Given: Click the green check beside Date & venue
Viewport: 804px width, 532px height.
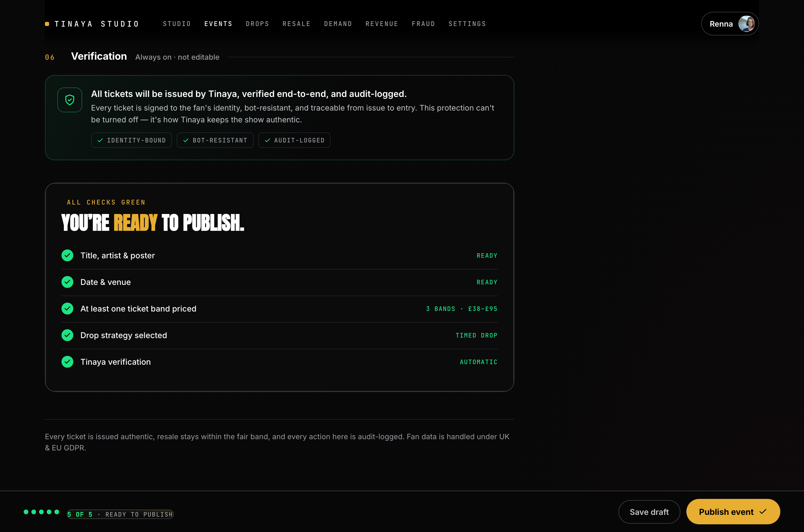Looking at the screenshot, I should [67, 282].
